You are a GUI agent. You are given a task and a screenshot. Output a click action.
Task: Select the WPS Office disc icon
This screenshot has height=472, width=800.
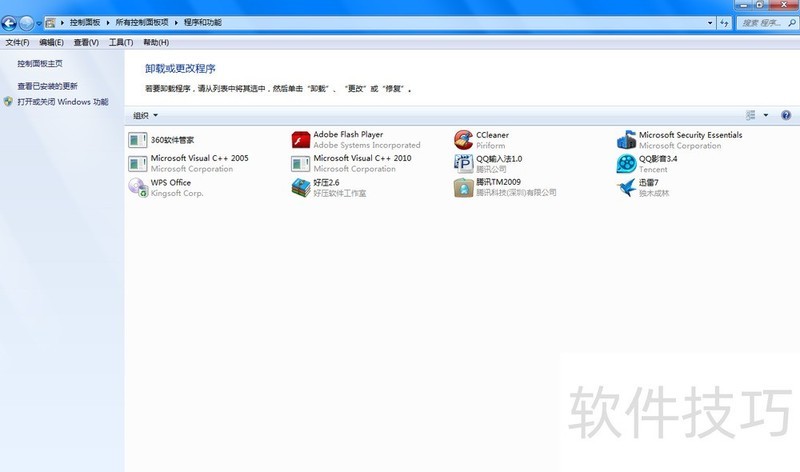pos(138,187)
